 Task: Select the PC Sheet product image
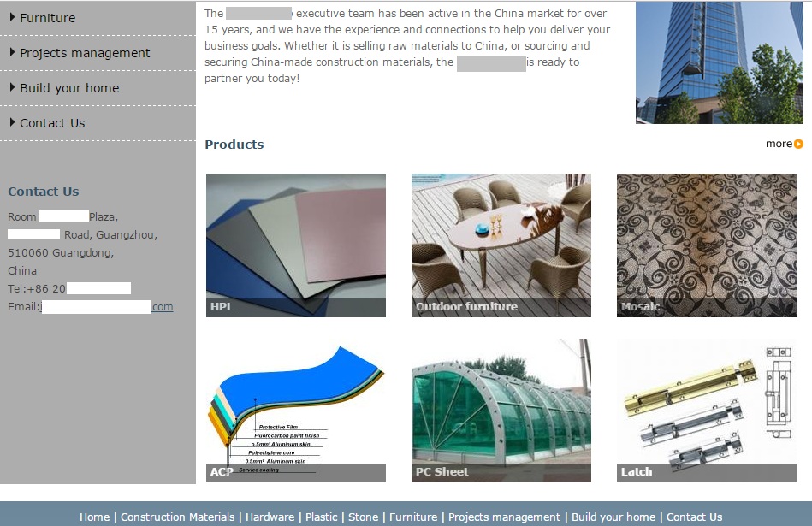point(501,411)
